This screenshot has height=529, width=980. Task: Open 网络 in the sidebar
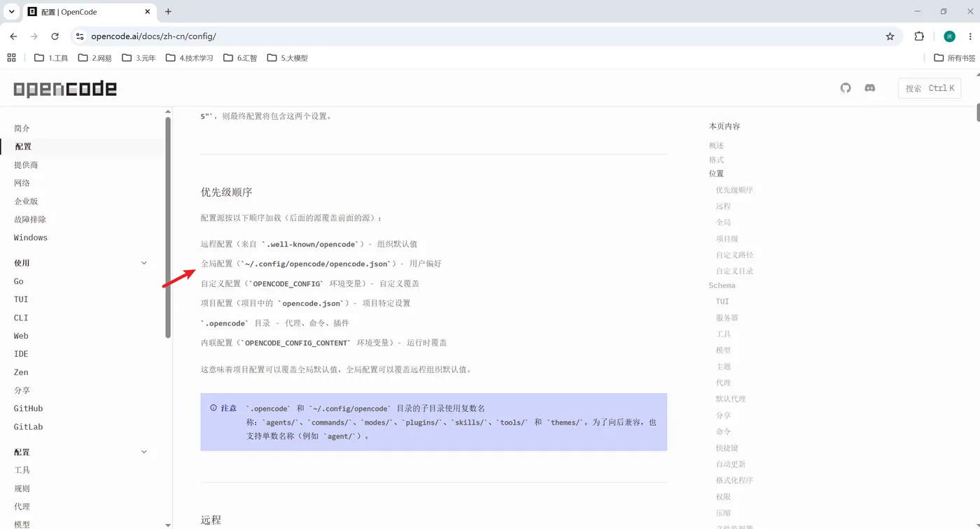click(x=22, y=183)
